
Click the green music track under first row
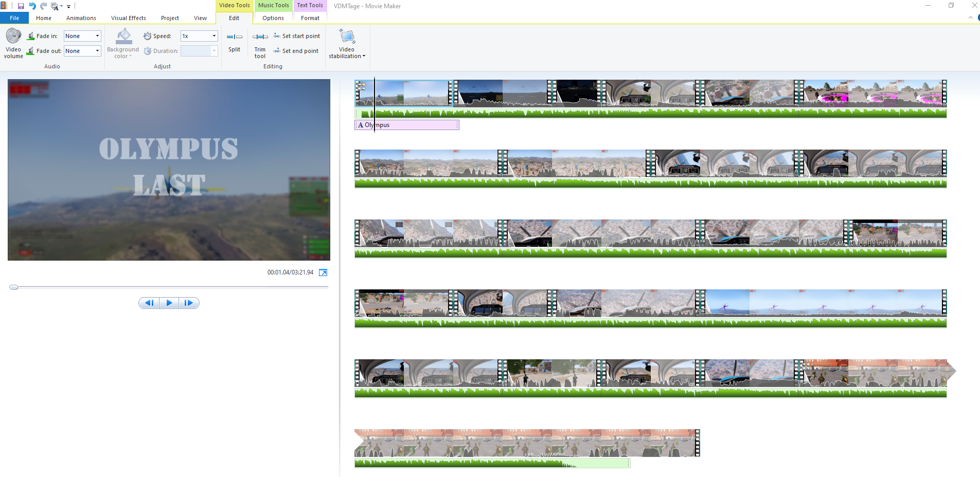tap(651, 113)
